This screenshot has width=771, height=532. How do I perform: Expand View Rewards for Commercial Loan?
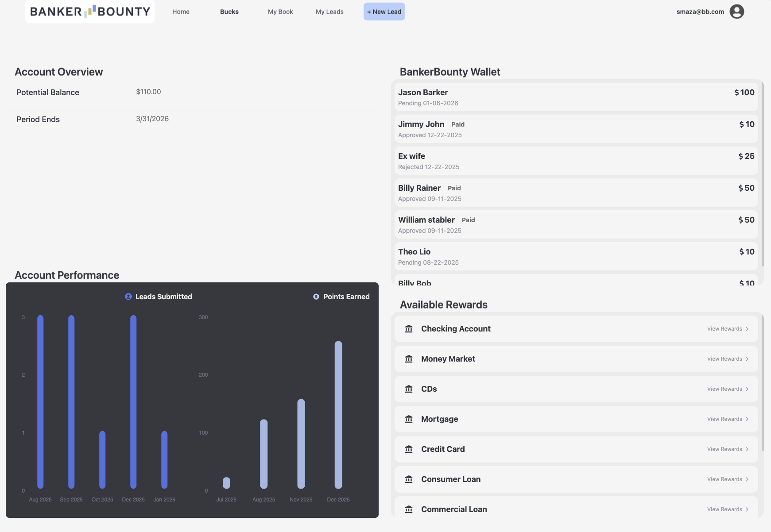(x=728, y=509)
